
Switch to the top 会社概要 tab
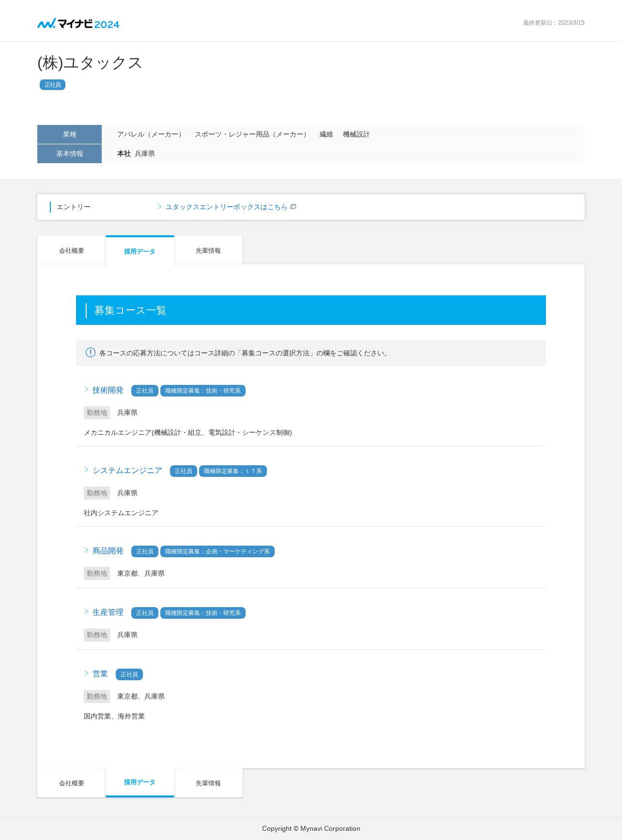(71, 250)
